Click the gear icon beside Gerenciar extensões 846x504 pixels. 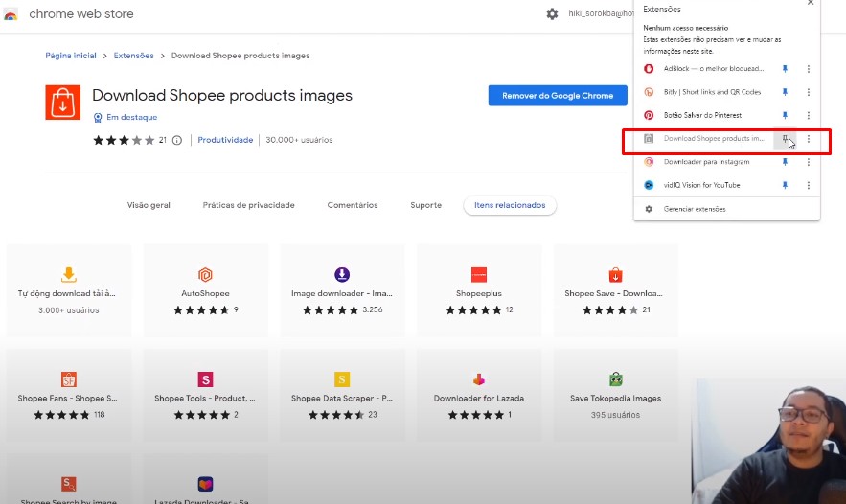click(649, 209)
